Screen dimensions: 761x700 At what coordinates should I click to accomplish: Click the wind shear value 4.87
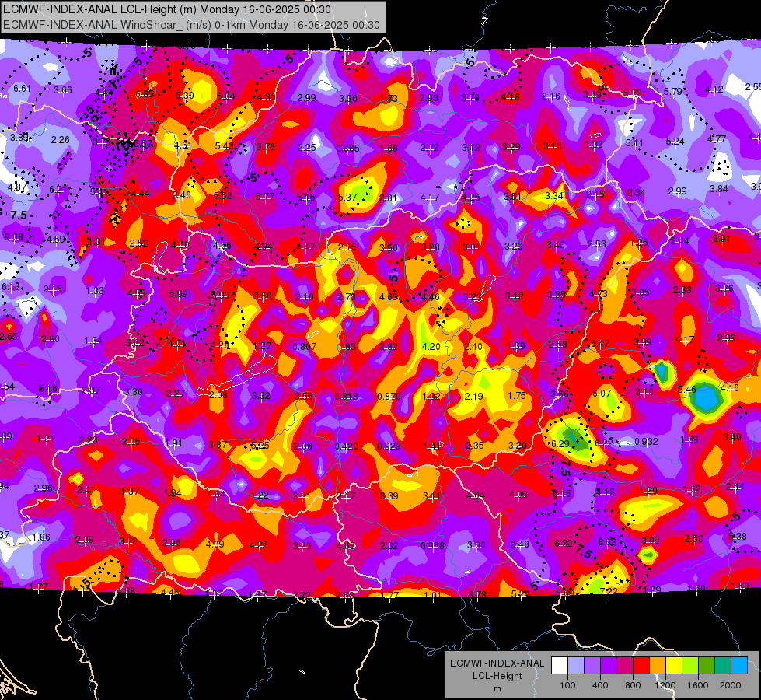pyautogui.click(x=17, y=187)
